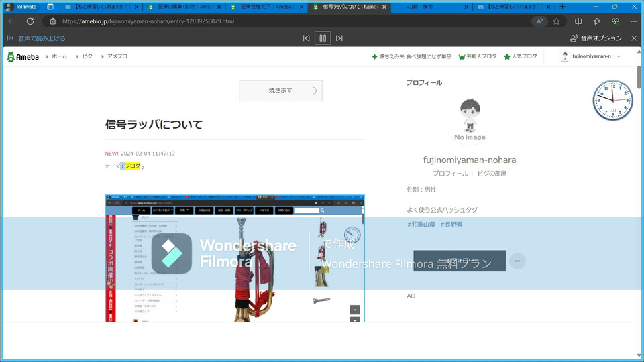
Task: Skip to next paragraph in read aloud
Action: pos(339,38)
